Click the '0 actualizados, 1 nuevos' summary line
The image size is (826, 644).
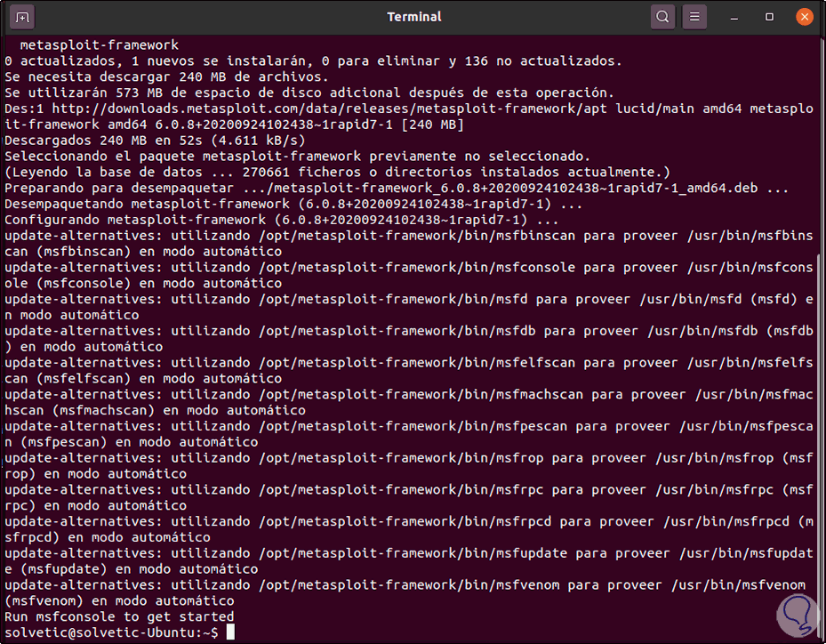pos(313,61)
